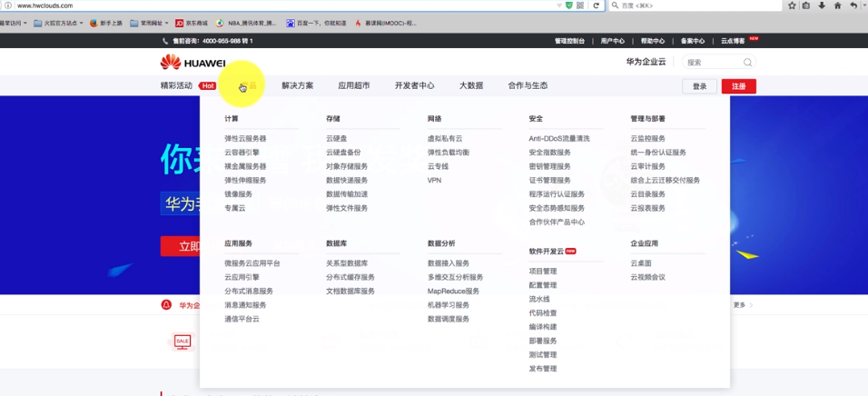Click the site info icon before URL
This screenshot has height=396, width=868.
pos(8,5)
